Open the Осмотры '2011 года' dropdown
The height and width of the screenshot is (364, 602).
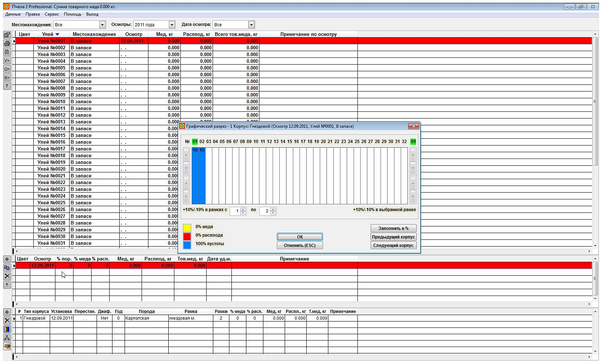[172, 25]
